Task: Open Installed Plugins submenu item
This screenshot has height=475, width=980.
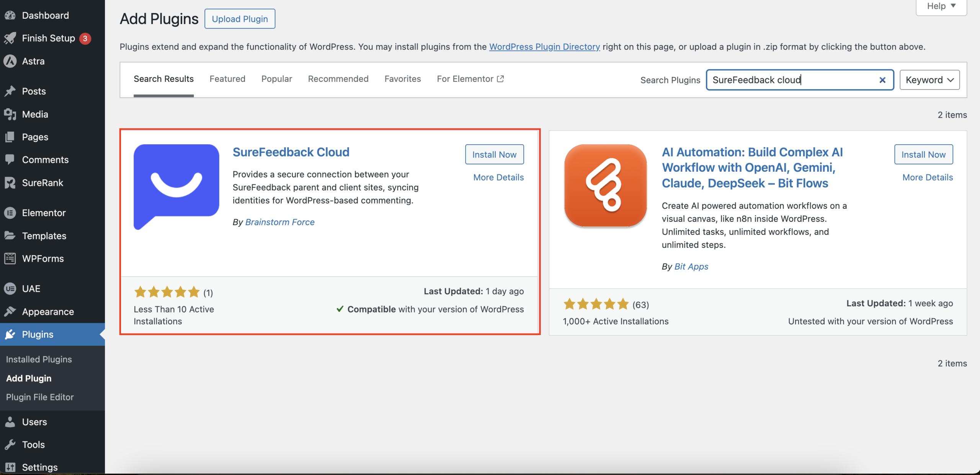Action: pos(39,359)
